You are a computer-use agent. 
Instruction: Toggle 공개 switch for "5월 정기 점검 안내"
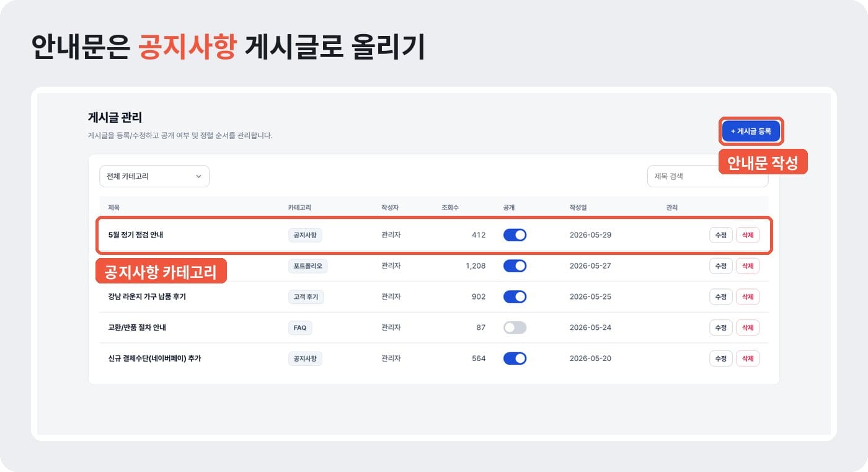pos(515,235)
